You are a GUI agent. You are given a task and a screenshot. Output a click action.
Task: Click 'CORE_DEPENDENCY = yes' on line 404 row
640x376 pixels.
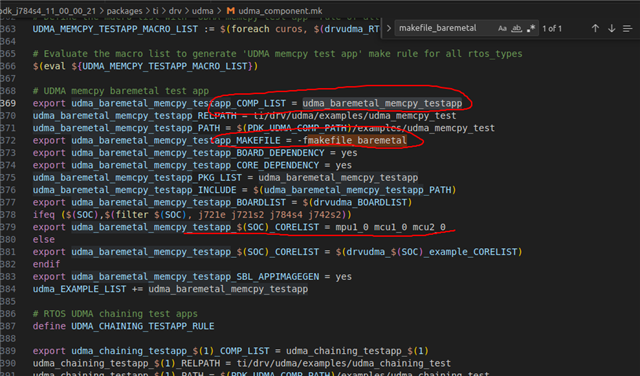tap(294, 165)
